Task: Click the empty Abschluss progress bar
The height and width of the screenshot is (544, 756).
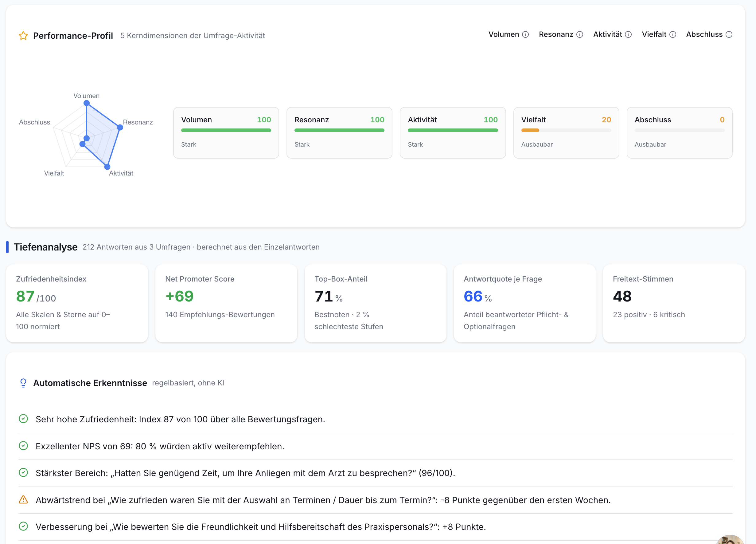Action: click(679, 130)
